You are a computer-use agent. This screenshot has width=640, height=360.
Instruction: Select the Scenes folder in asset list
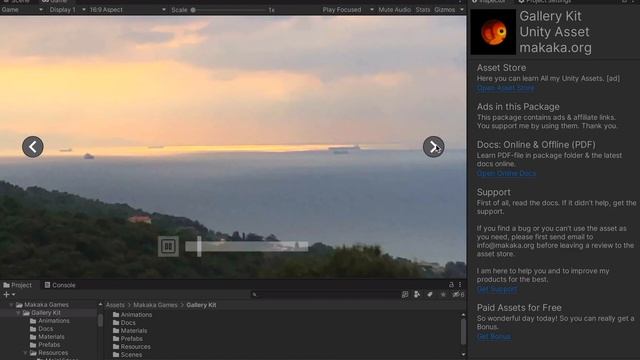127,355
